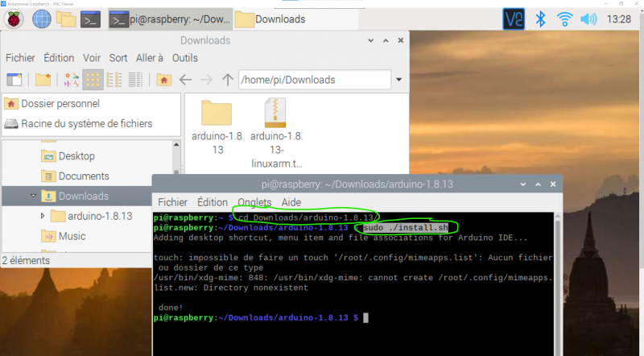Viewport: 644px width, 356px height.
Task: Open a new window via toolbar icon
Action: [x=14, y=80]
